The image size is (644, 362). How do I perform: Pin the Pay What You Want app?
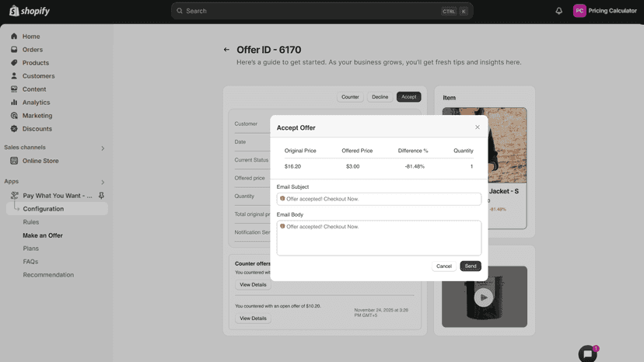click(101, 195)
